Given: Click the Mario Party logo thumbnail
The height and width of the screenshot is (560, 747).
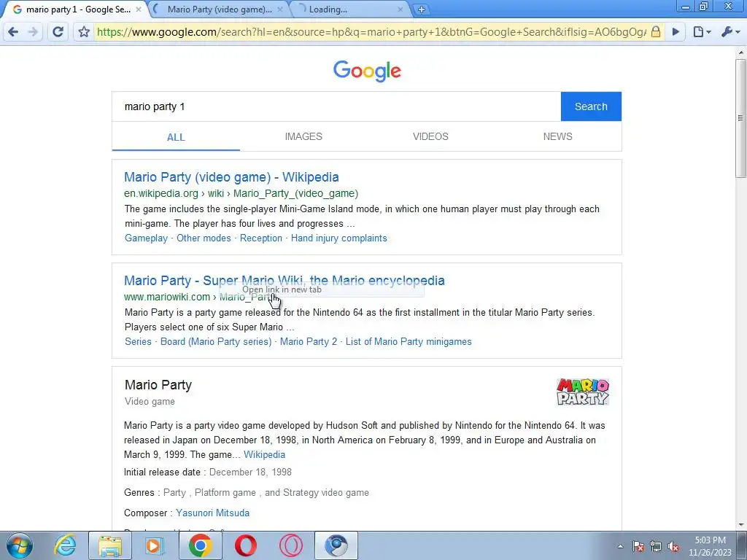Looking at the screenshot, I should pos(583,392).
